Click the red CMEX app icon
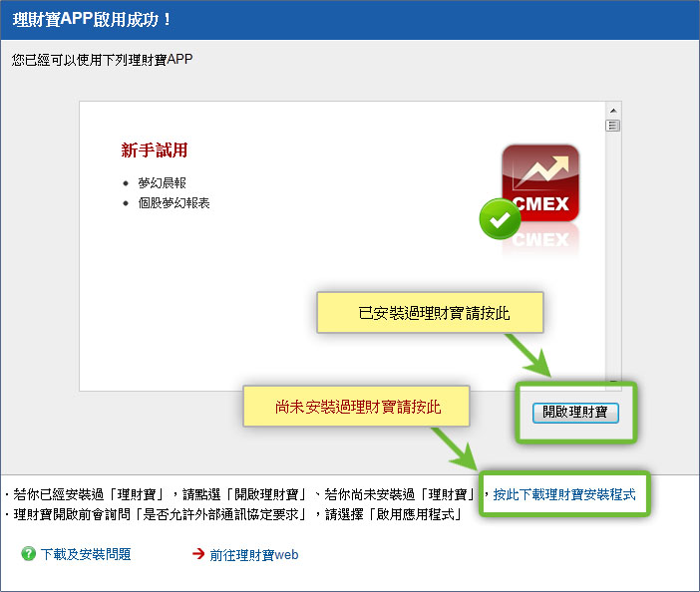 pos(540,183)
